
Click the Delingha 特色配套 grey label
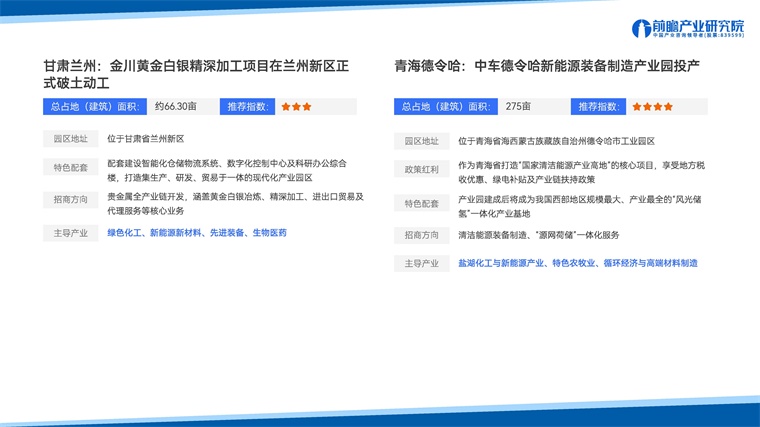pos(422,204)
